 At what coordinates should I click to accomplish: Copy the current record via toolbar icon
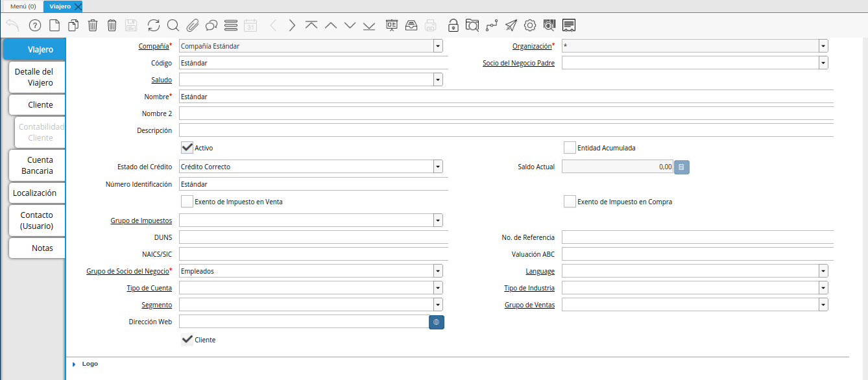pos(73,25)
